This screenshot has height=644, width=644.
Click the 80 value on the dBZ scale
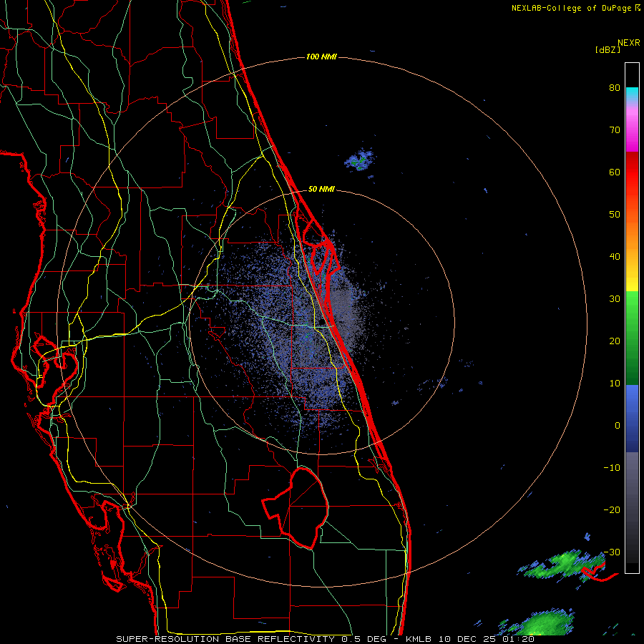point(615,87)
